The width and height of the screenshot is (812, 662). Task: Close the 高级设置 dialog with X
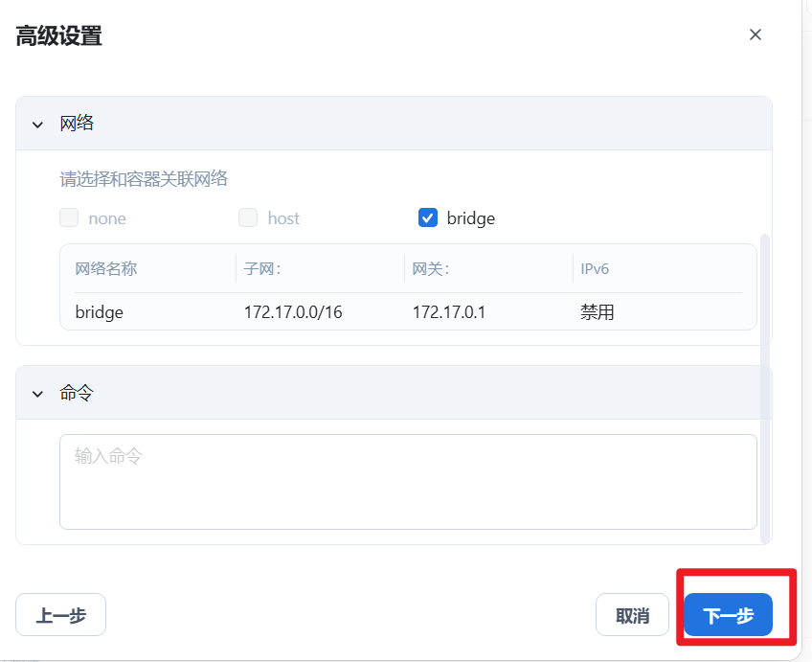pos(756,34)
